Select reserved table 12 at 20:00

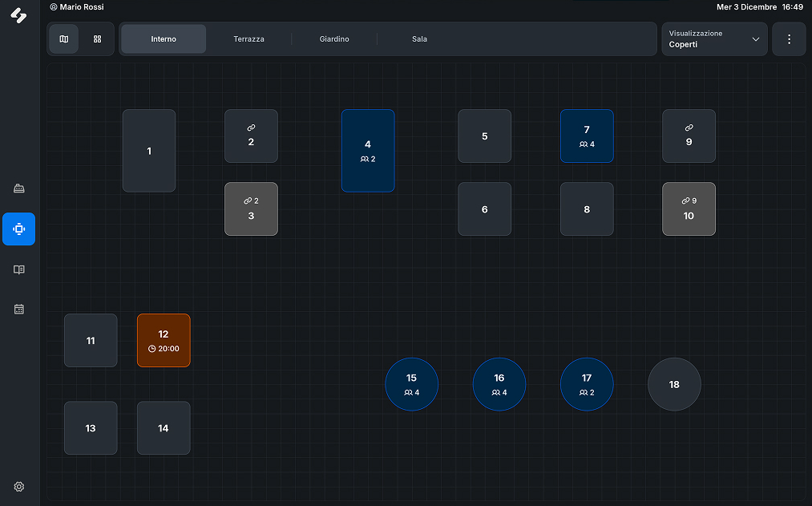tap(164, 340)
